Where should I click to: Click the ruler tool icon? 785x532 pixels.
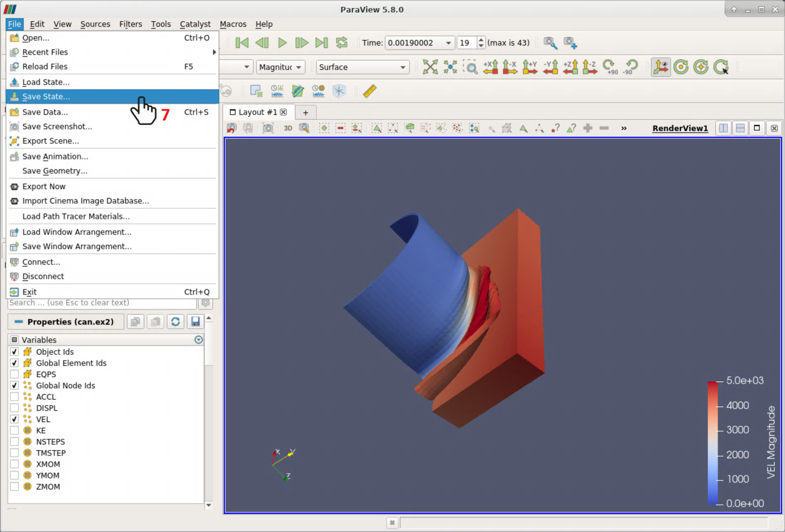370,91
